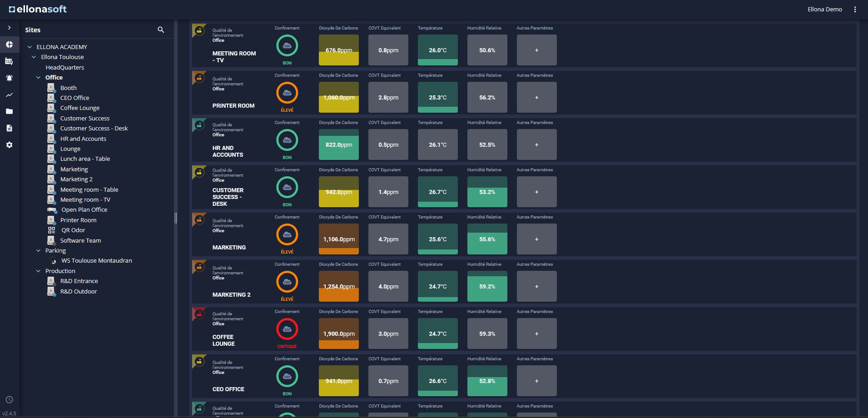
Task: Click the weather station icon beside WS Toulouse Montaudran
Action: click(53, 260)
